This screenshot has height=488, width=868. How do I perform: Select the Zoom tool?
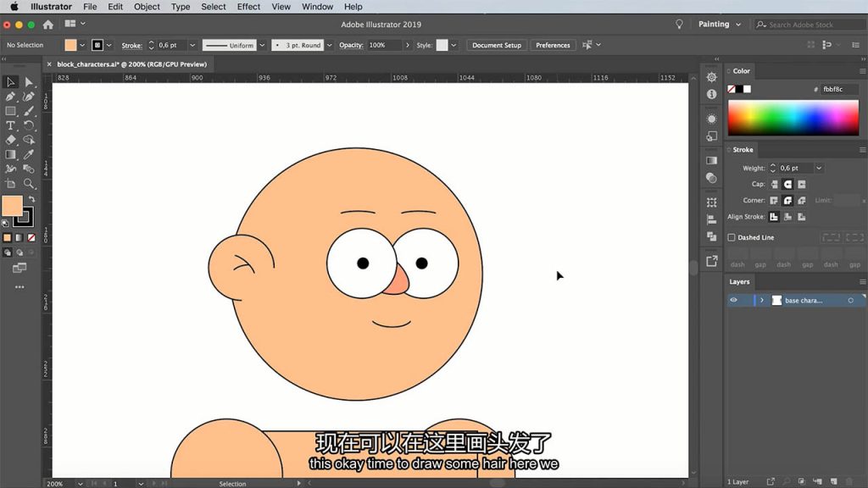(x=29, y=183)
